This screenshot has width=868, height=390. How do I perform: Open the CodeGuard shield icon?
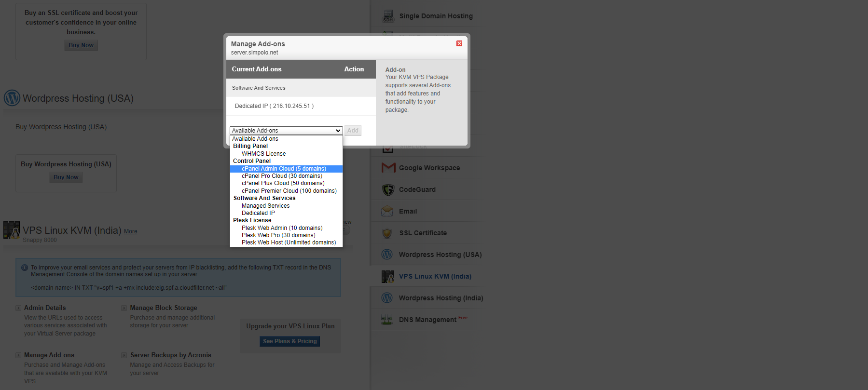[x=388, y=189]
